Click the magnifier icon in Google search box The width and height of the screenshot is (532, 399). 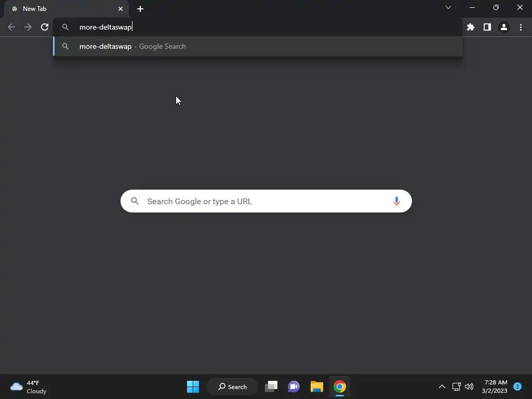pyautogui.click(x=135, y=201)
